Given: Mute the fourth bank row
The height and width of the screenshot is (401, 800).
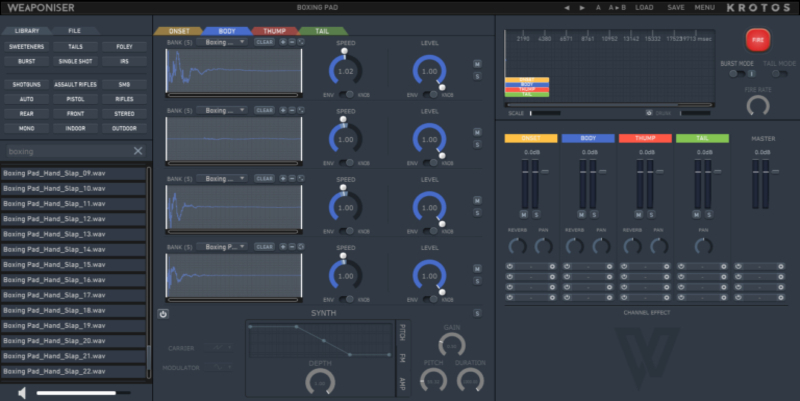Looking at the screenshot, I should [477, 269].
